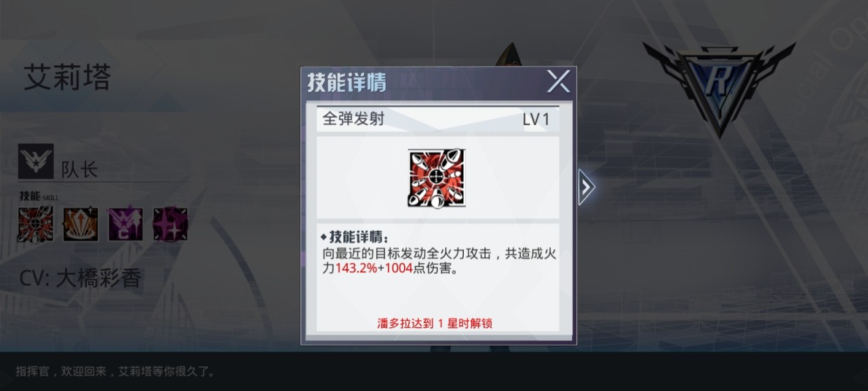
Task: Tap the 队长 captain eagle badge icon
Action: 36,162
